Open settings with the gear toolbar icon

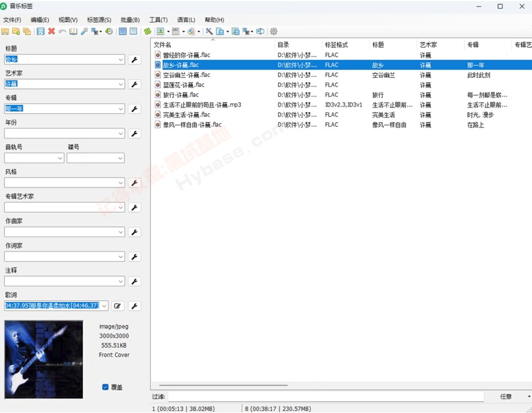[x=274, y=32]
